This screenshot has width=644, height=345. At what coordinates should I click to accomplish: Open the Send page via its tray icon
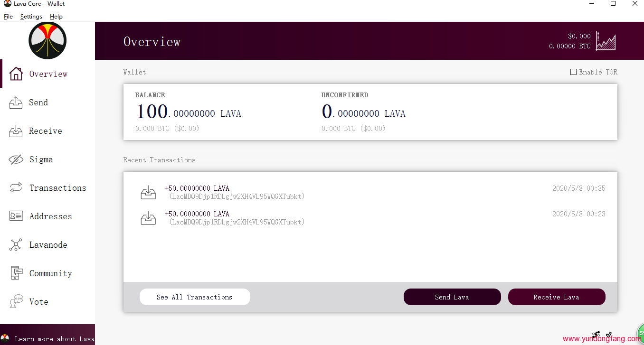[x=16, y=103]
